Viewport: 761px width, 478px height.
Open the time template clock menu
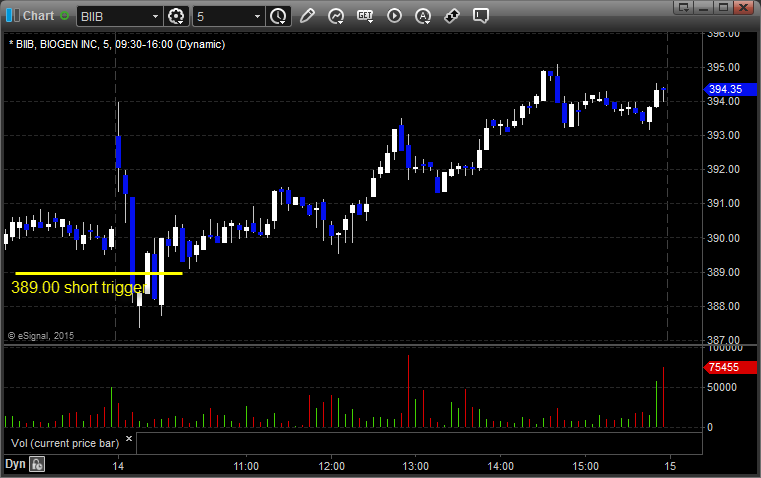tap(278, 16)
